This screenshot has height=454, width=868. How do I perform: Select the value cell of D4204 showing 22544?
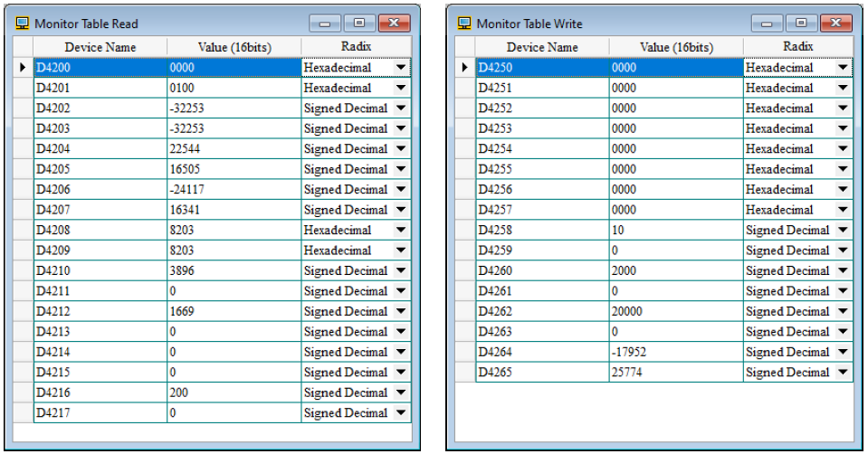[x=234, y=149]
